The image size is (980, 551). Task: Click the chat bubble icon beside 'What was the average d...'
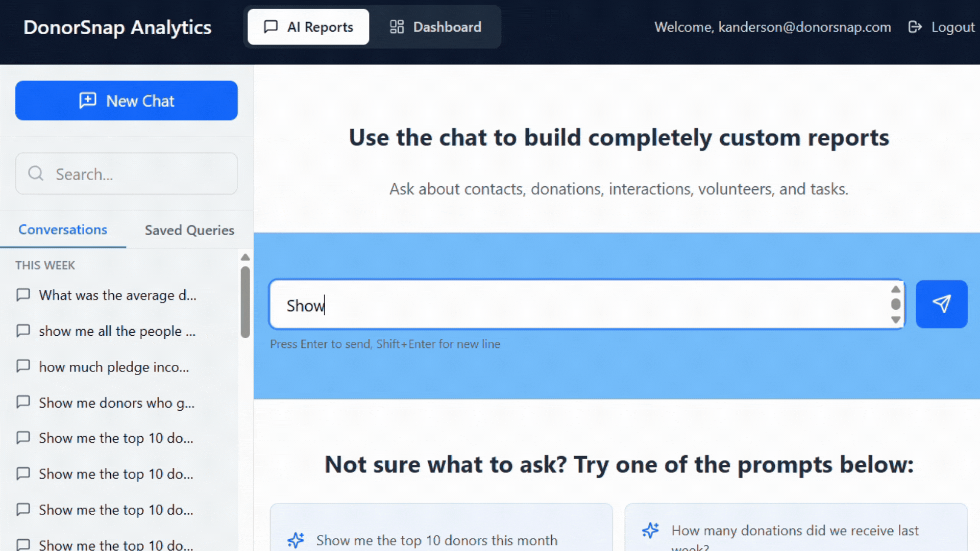point(23,295)
